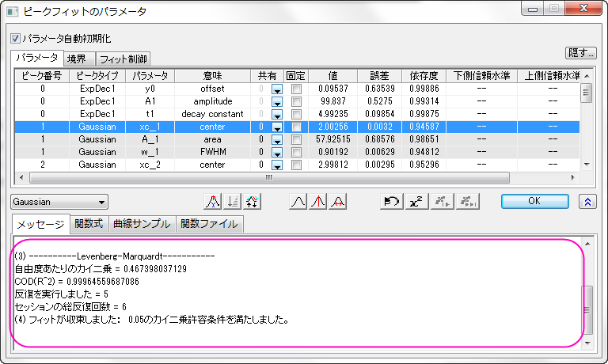Click parameter table scroll down arrow
Image resolution: width=608 pixels, height=364 pixels.
click(x=587, y=165)
